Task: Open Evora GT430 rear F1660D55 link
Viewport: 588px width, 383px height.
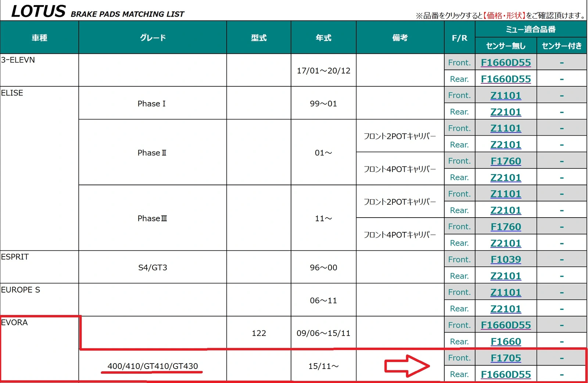Action: (x=506, y=374)
